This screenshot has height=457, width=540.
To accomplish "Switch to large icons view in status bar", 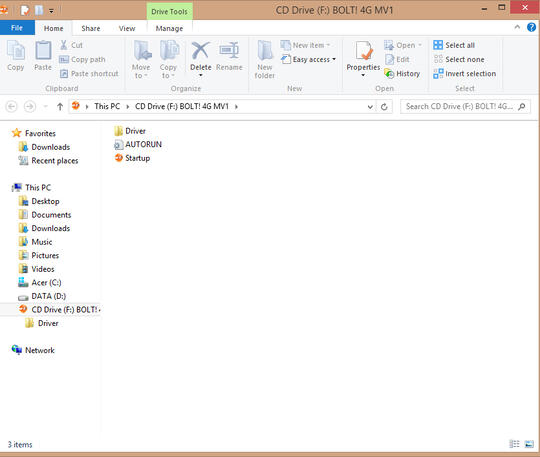I will click(x=529, y=444).
